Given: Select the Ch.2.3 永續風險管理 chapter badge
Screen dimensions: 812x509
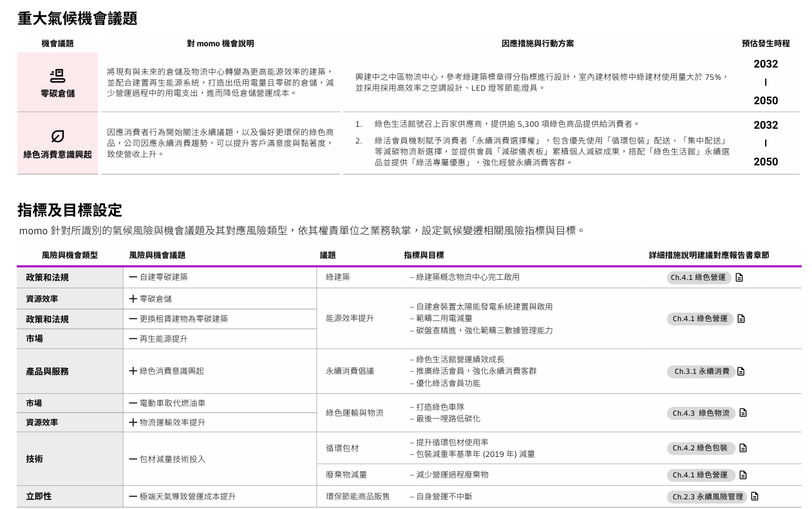Looking at the screenshot, I should click(707, 497).
